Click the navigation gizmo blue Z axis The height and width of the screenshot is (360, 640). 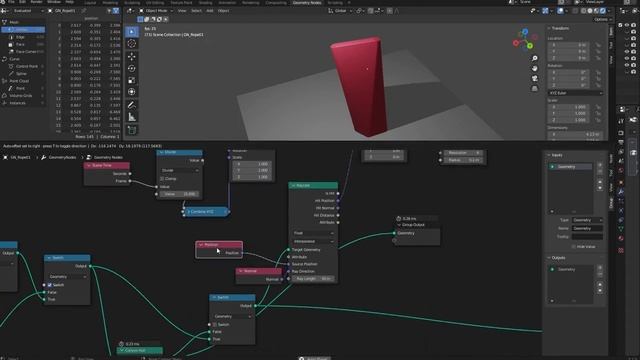pos(525,31)
